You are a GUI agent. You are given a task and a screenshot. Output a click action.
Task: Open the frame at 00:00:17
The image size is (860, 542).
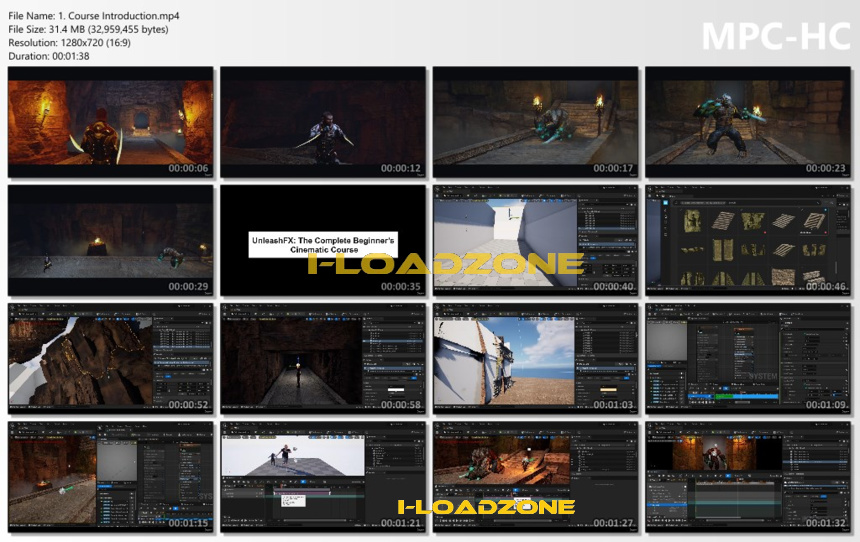pos(535,122)
